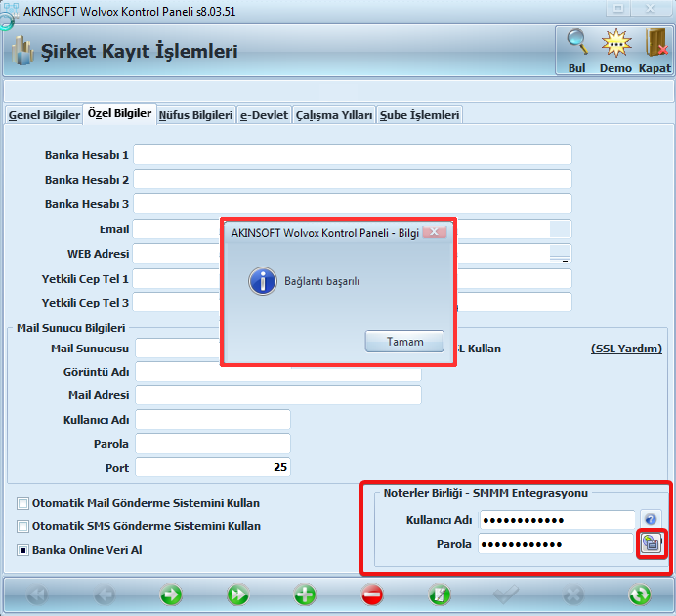Switch to Çalışma Yılları tab
The height and width of the screenshot is (616, 676).
[334, 115]
